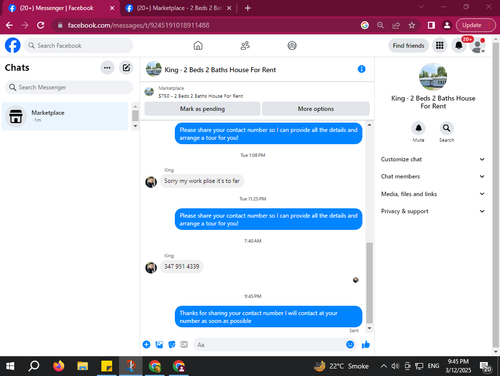Open the taskbar weather widget
This screenshot has height=376, width=500.
click(x=341, y=366)
